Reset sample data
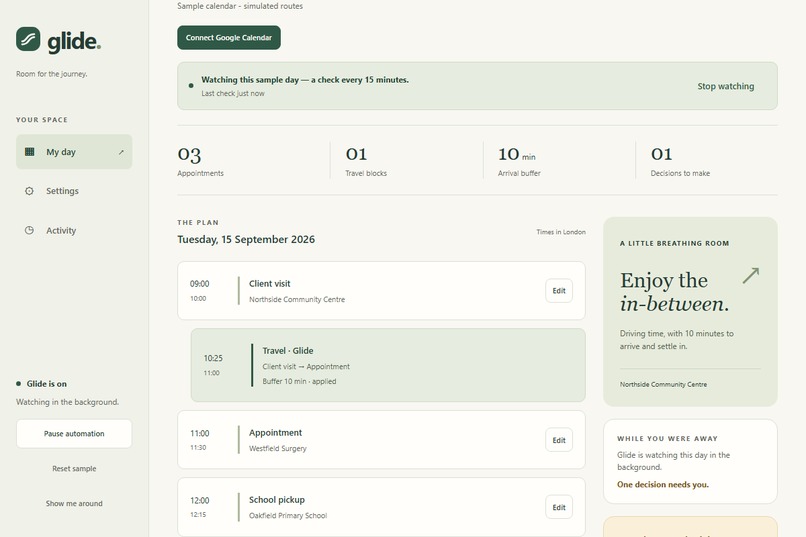 pyautogui.click(x=74, y=469)
